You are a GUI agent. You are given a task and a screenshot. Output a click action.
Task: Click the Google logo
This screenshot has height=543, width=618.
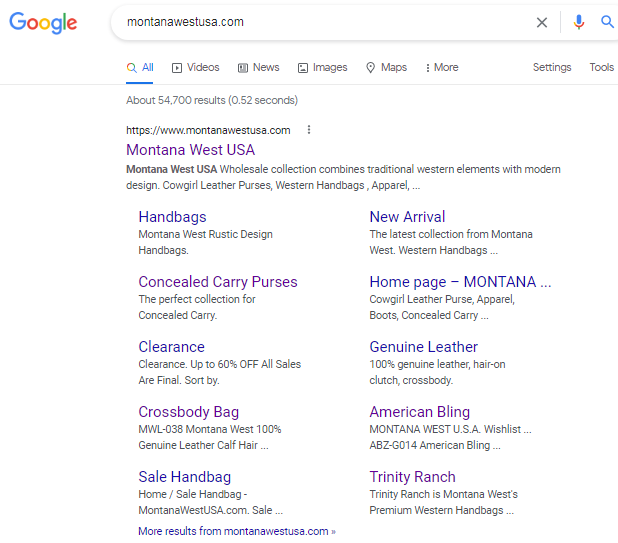click(43, 22)
